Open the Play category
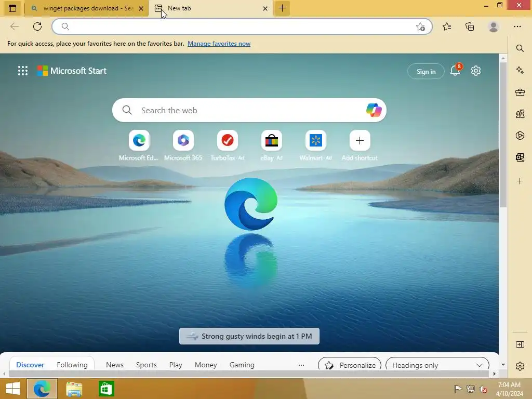 tap(176, 365)
